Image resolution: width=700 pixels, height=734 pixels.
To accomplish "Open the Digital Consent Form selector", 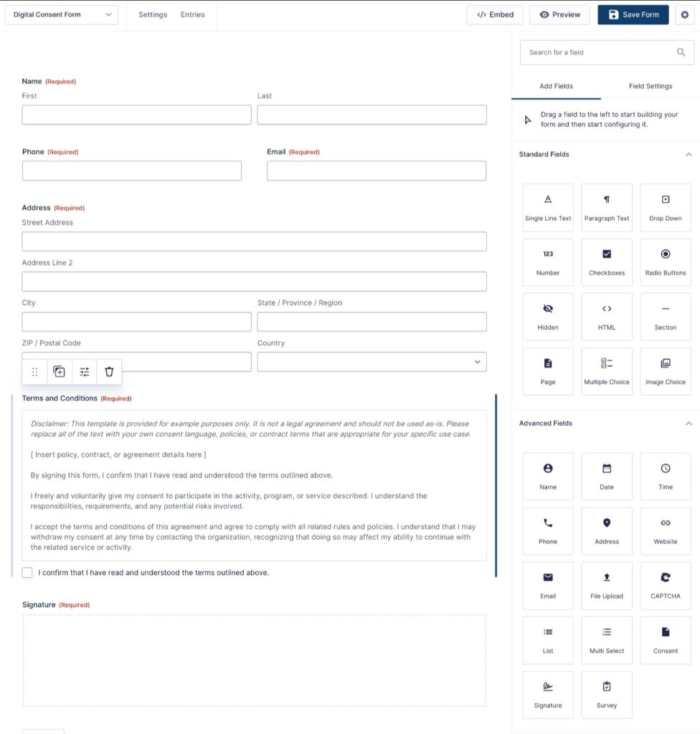I will (61, 14).
